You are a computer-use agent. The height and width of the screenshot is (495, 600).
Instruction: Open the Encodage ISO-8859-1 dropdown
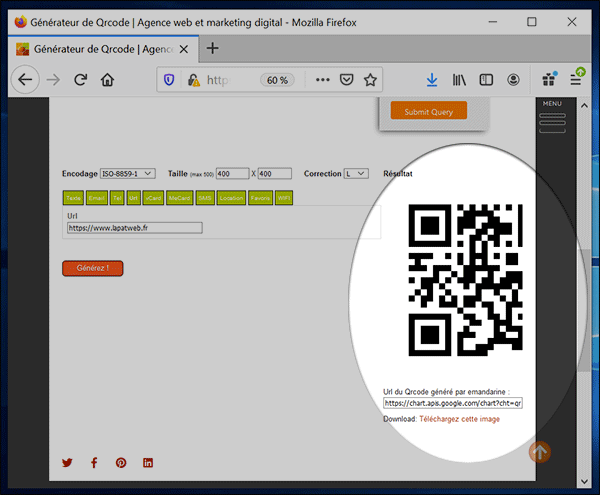click(x=127, y=173)
